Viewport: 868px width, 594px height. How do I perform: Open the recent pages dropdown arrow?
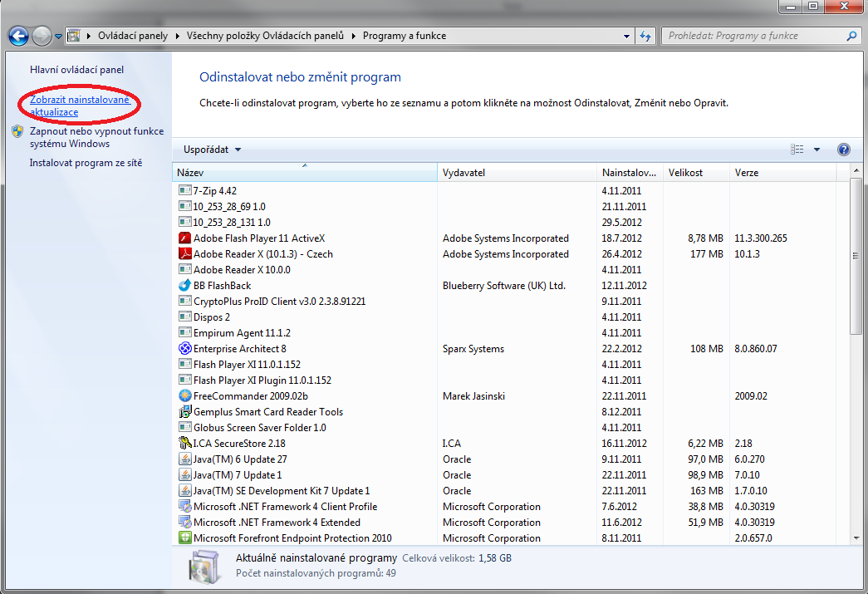[58, 37]
